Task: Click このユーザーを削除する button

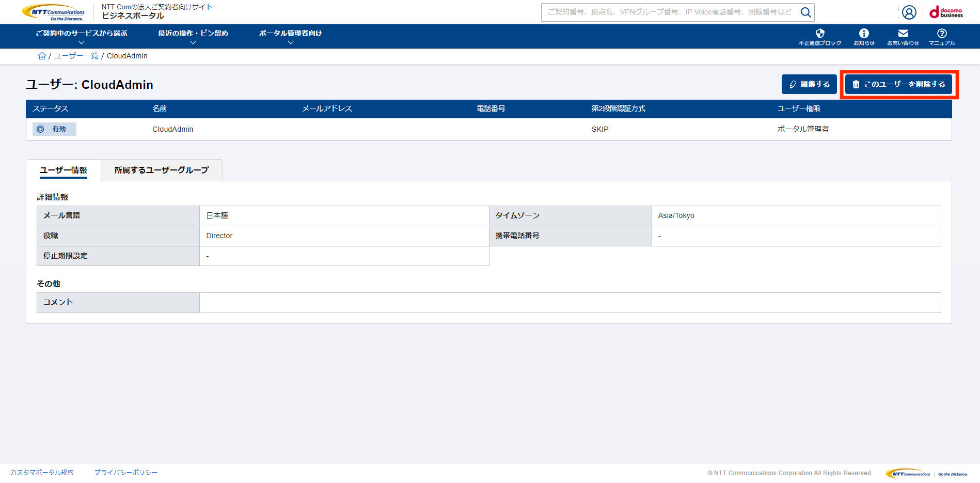Action: 898,84
